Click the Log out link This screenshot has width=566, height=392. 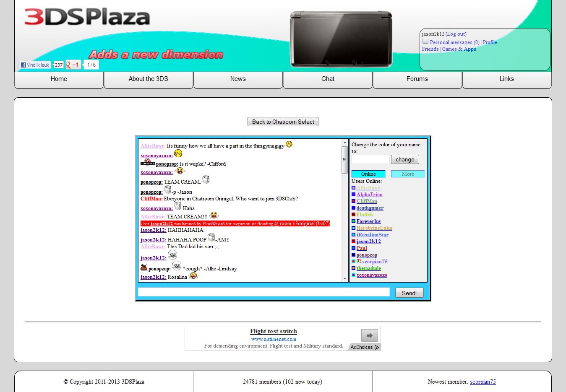coord(456,34)
